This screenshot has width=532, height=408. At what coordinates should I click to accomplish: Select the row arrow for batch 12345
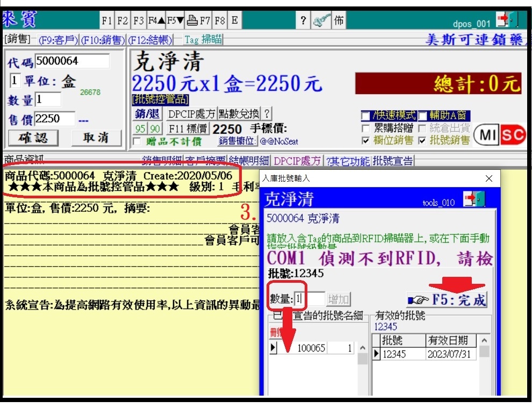click(376, 354)
